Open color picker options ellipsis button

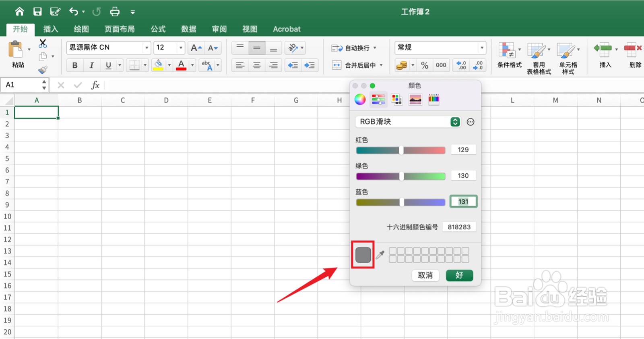click(471, 122)
